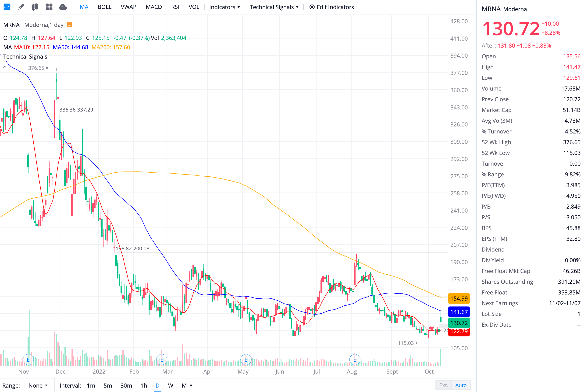Viewport: 584px width, 392px height.
Task: Click the orange 154.99 MA200 price label
Action: (x=459, y=298)
